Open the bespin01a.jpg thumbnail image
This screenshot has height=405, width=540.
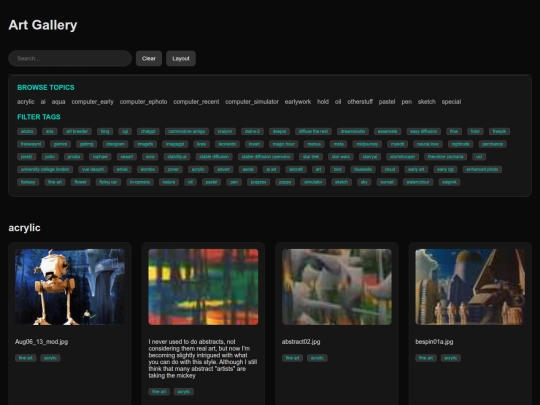(470, 287)
